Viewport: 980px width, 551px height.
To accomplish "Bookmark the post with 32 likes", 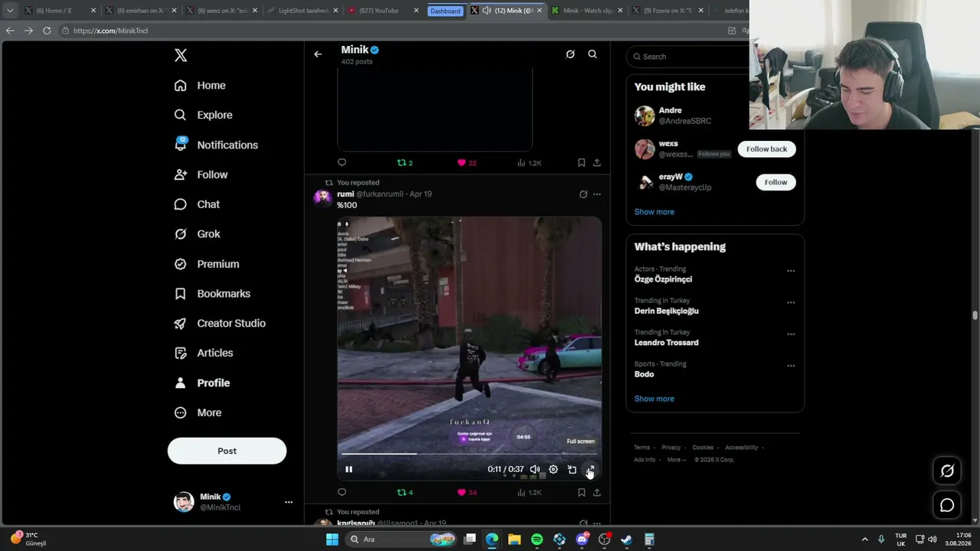I will click(x=582, y=163).
